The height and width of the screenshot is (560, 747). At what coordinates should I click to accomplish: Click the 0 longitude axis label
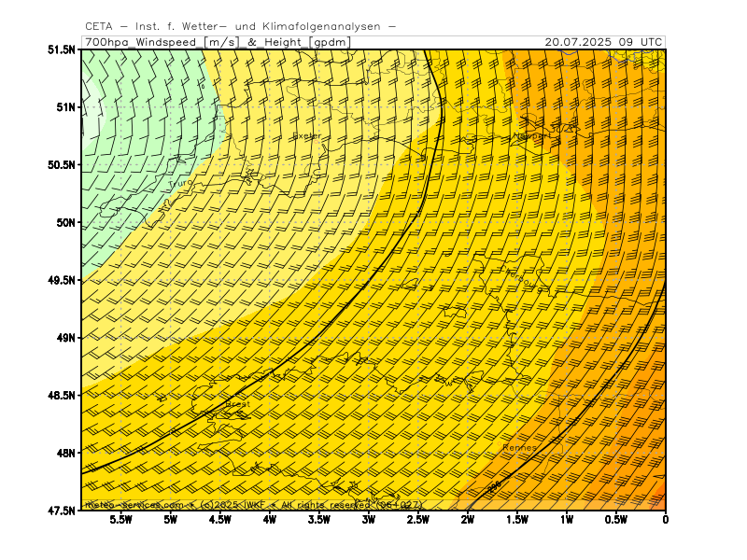[666, 520]
